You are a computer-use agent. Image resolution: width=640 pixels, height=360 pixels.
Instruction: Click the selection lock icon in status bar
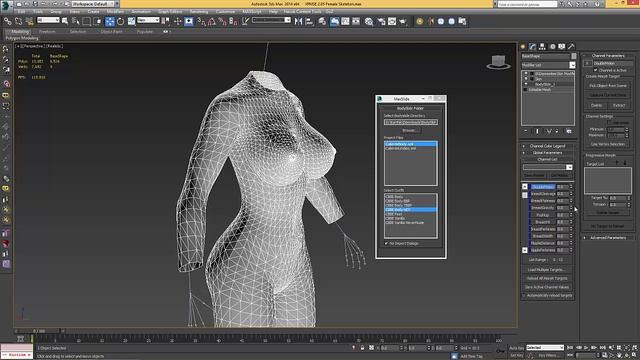click(362, 348)
